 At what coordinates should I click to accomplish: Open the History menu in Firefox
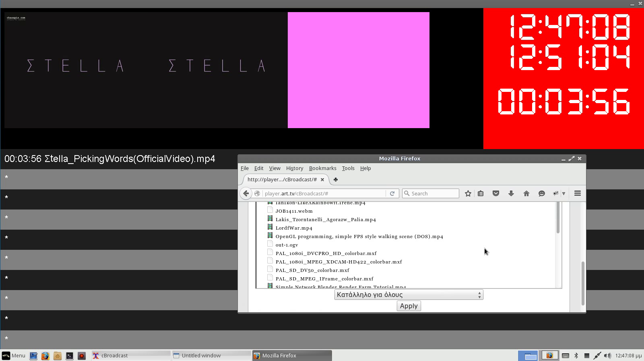[295, 168]
